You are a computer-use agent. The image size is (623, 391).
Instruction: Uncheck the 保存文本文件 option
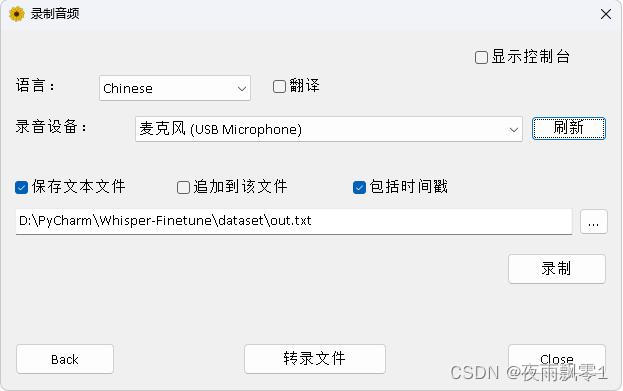[x=21, y=187]
